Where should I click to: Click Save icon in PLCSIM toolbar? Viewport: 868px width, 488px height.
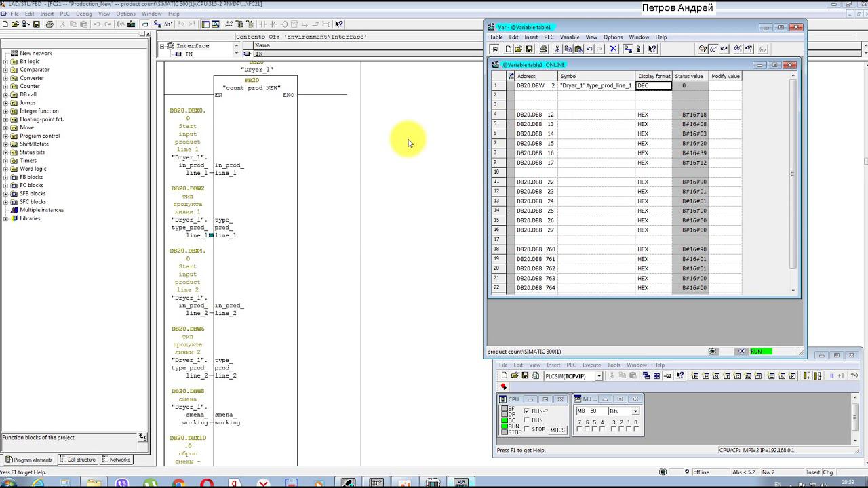pos(526,375)
